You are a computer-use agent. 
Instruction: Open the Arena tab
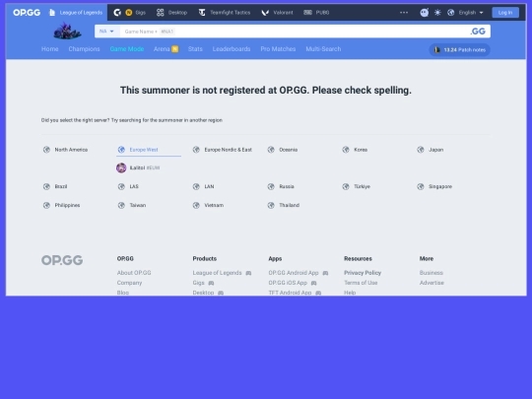(166, 49)
